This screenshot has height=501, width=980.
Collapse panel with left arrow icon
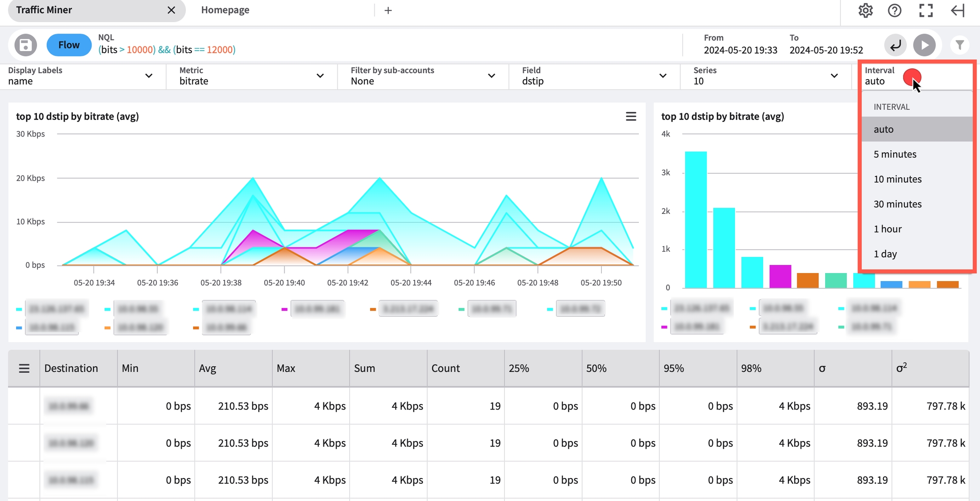(957, 10)
